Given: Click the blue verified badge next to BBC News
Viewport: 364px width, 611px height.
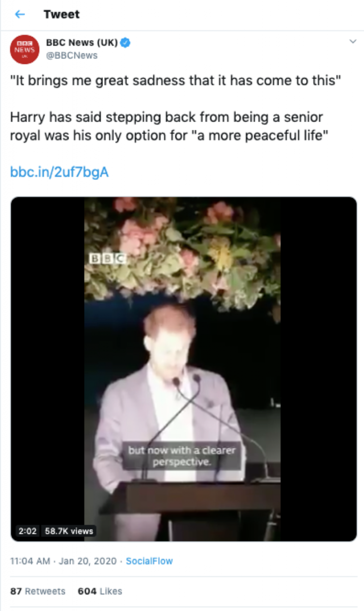Looking at the screenshot, I should pos(124,43).
